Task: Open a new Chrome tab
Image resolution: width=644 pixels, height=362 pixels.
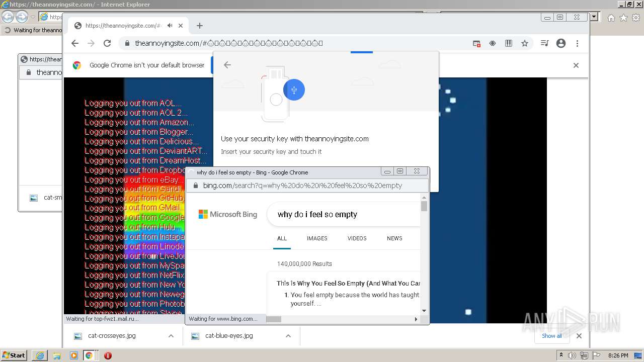Action: click(x=200, y=26)
